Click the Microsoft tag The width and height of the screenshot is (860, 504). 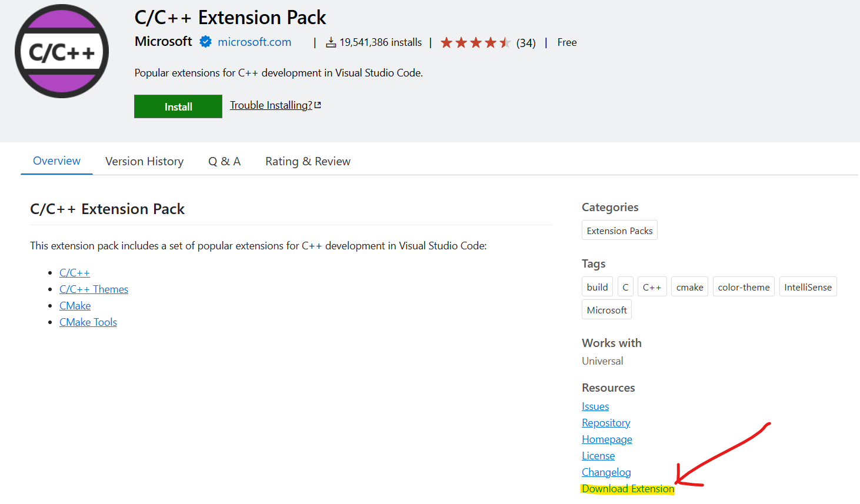[x=606, y=310]
